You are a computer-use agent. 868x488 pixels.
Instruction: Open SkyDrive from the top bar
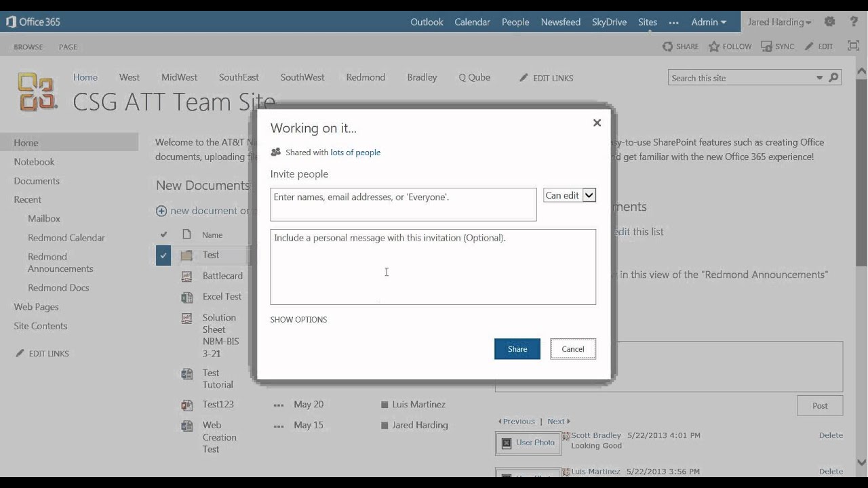(x=609, y=22)
